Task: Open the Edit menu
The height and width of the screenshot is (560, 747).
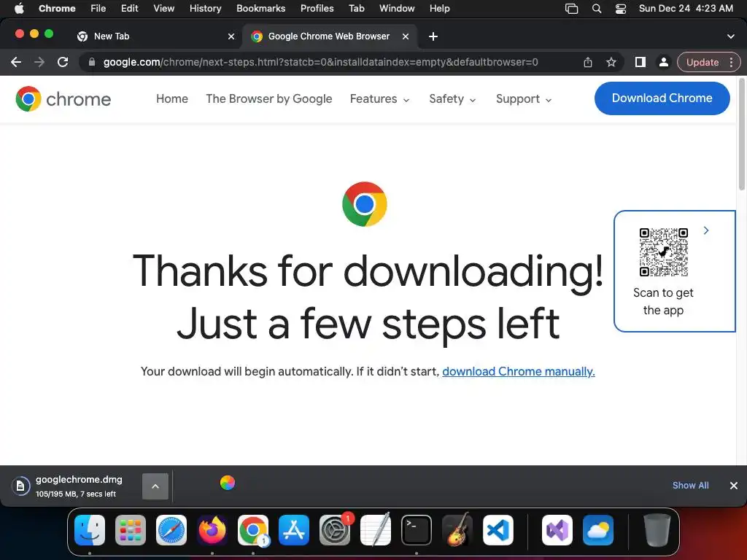Action: tap(130, 8)
